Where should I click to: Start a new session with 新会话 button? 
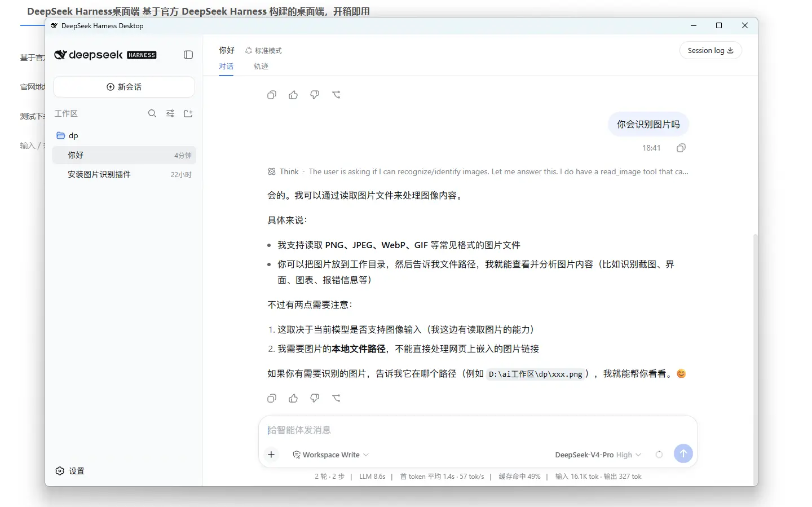pyautogui.click(x=124, y=87)
